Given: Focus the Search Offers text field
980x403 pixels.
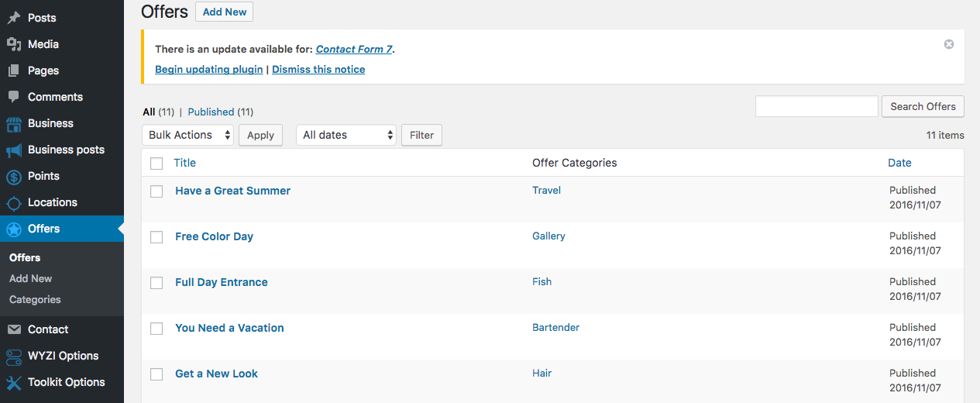Looking at the screenshot, I should click(817, 106).
